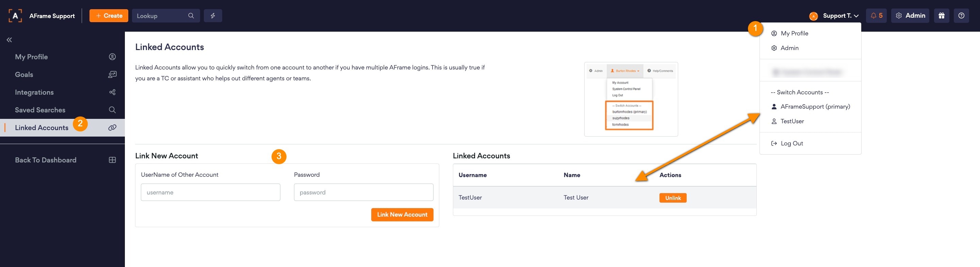Click the blurred dropdown menu entry
Viewport: 980px width, 267px height.
[x=810, y=72]
